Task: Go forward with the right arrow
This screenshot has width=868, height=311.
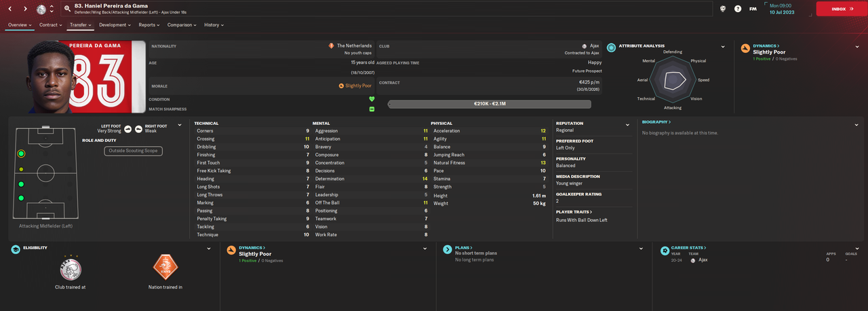Action: pos(26,9)
